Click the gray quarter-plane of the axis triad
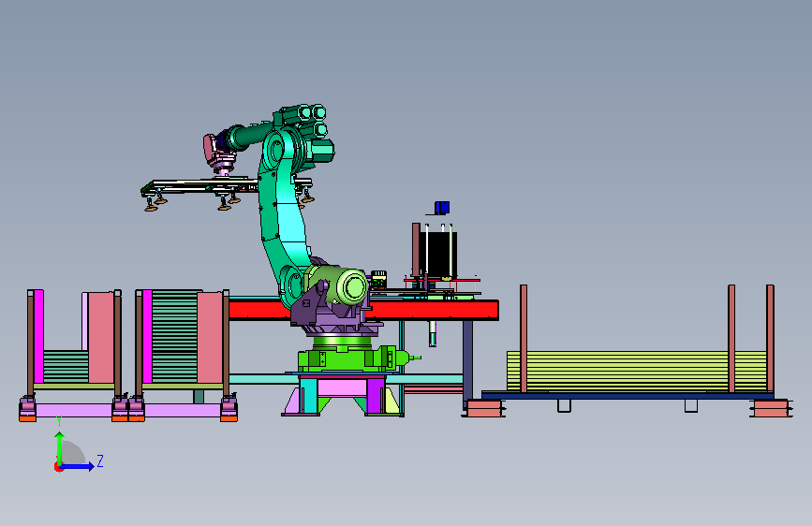This screenshot has width=812, height=526. [74, 453]
